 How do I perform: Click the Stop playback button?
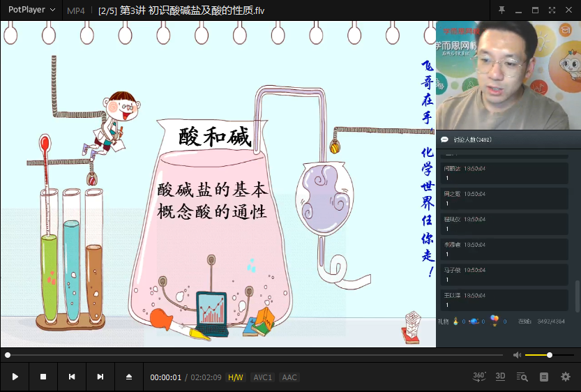43,377
